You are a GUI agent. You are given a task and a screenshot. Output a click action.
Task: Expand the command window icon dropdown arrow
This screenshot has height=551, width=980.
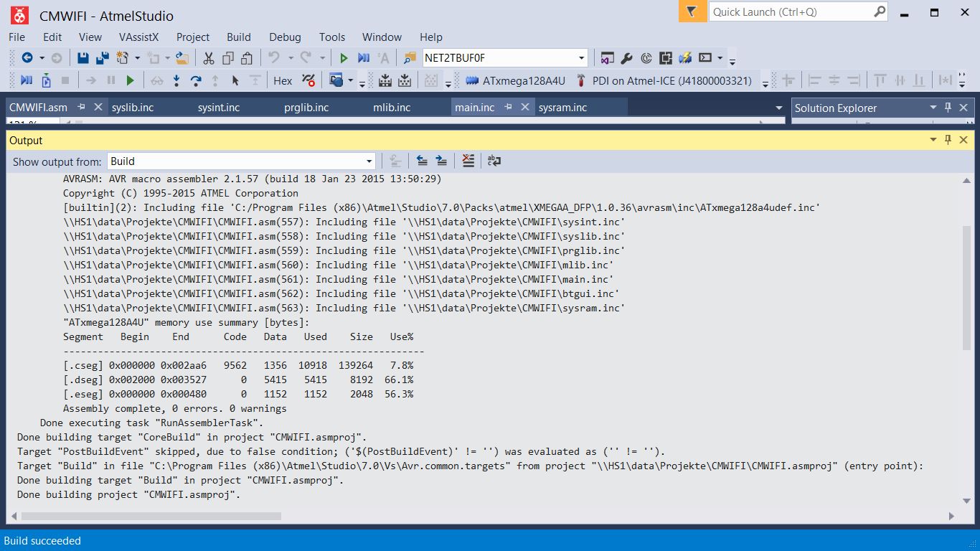[x=720, y=58]
